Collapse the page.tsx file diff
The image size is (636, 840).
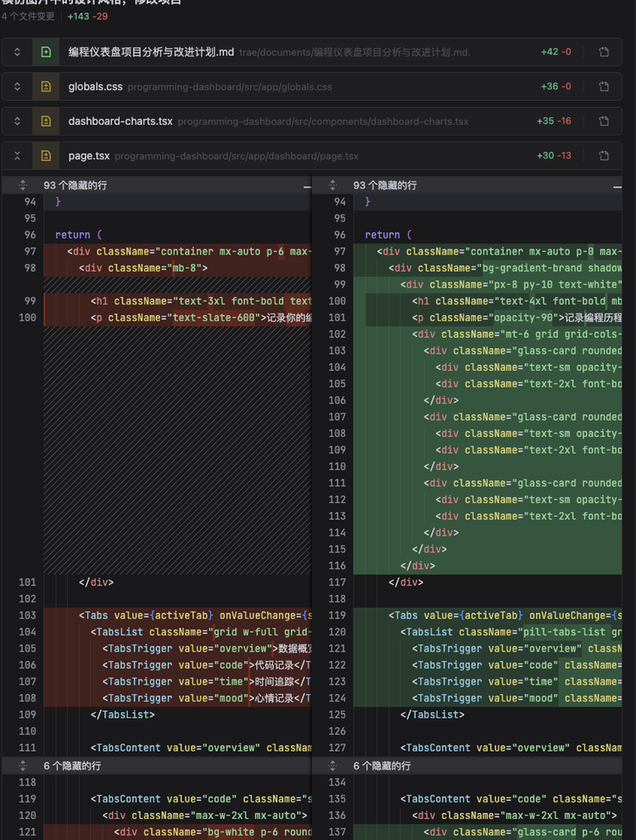(x=17, y=156)
